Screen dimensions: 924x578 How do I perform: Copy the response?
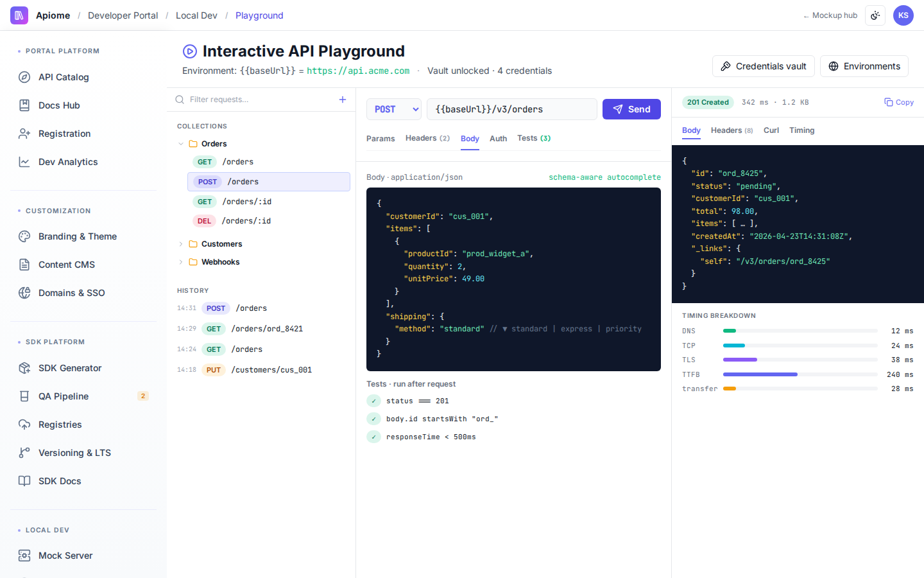pos(899,102)
